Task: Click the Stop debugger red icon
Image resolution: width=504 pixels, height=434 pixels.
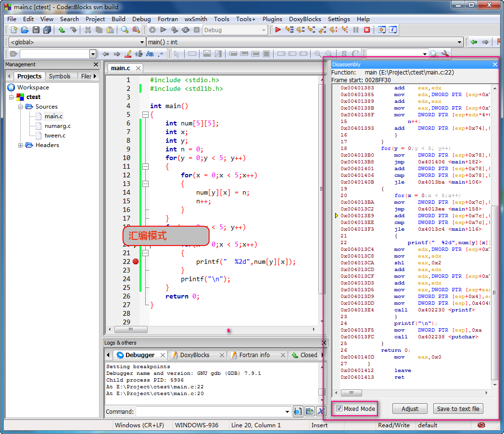Action: 367,30
